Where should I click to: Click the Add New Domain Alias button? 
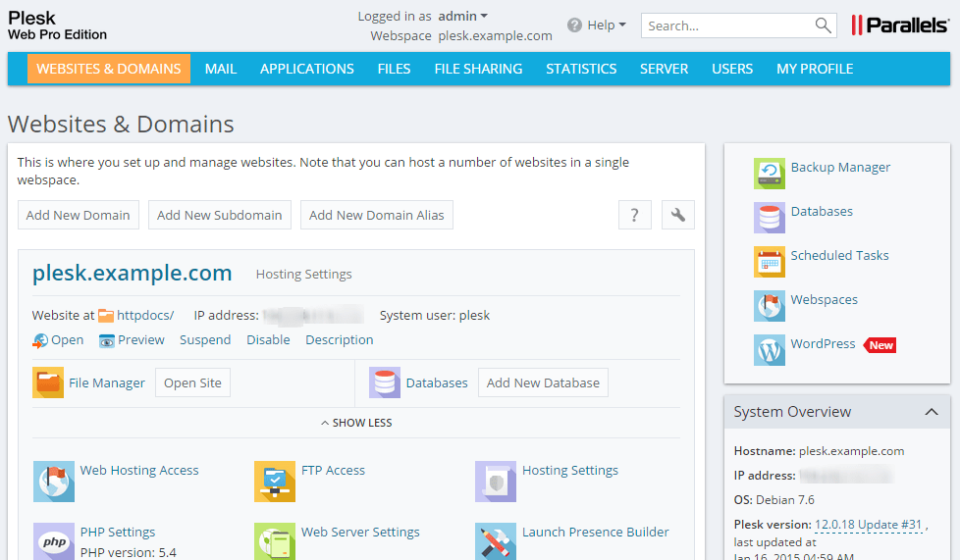(x=377, y=215)
